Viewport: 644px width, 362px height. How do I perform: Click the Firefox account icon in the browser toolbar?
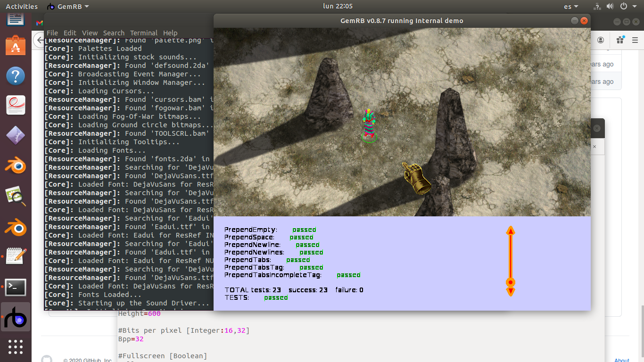tap(601, 40)
